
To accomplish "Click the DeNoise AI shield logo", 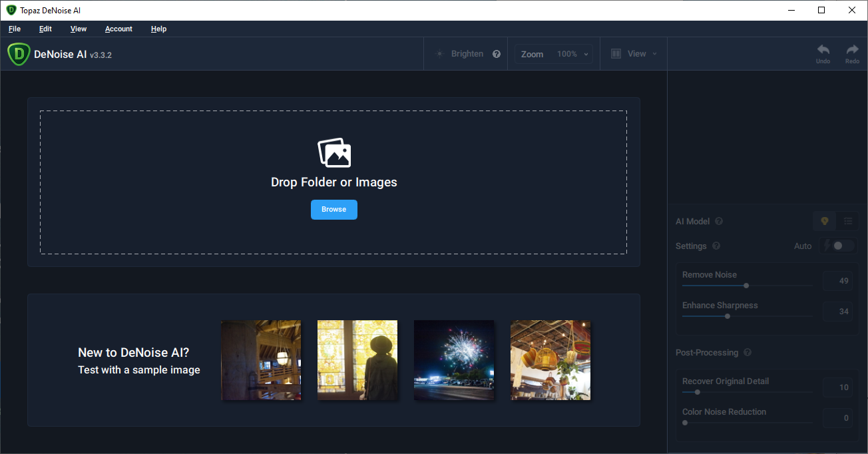I will coord(18,54).
